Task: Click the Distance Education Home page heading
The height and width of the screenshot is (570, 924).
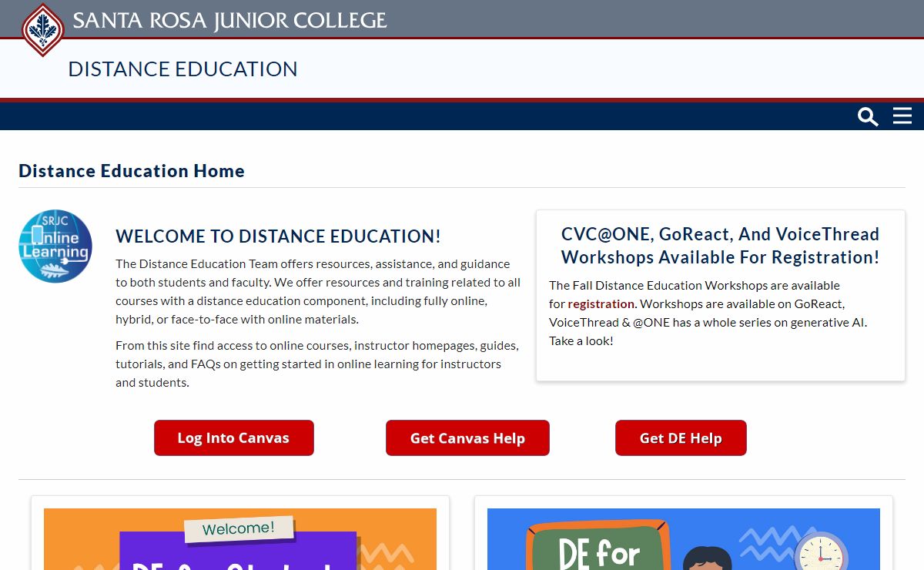Action: click(132, 171)
